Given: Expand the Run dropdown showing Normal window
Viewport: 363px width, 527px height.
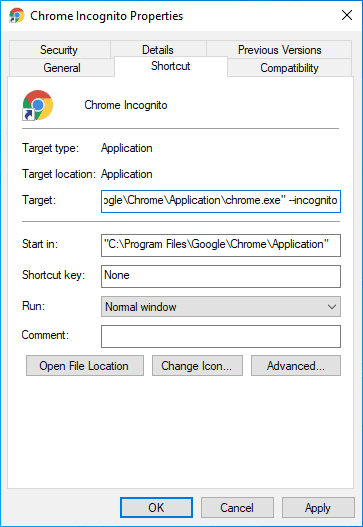Looking at the screenshot, I should pos(221,307).
